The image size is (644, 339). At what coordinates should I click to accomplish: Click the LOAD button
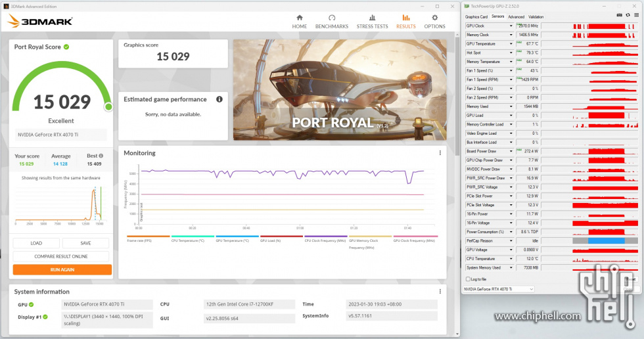(x=36, y=243)
